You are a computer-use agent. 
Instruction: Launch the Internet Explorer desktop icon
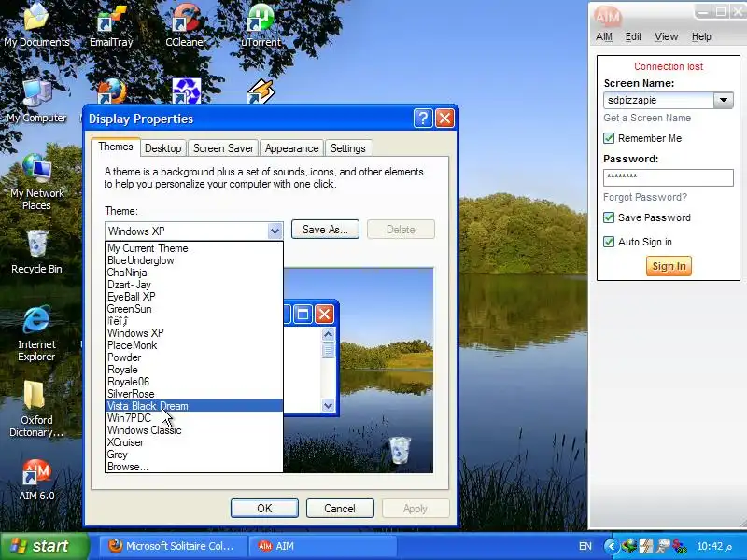36,334
